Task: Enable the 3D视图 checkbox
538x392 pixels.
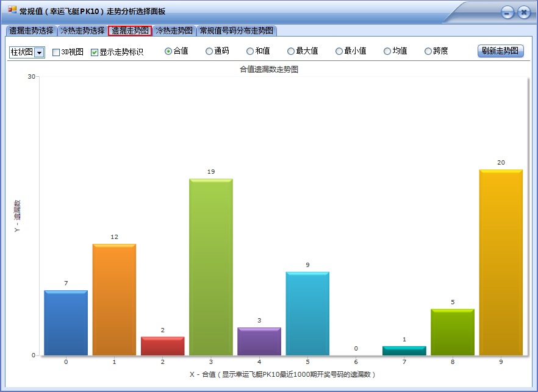Action: [56, 52]
